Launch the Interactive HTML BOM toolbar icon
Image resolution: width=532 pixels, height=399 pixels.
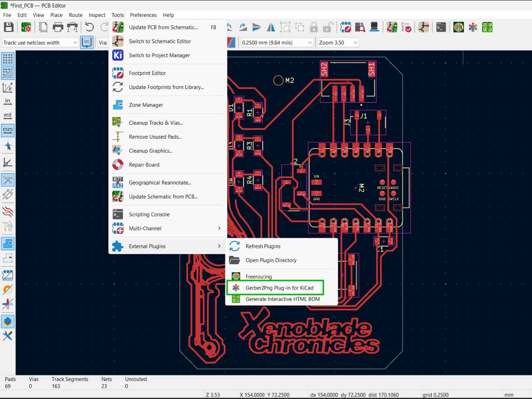pos(487,27)
